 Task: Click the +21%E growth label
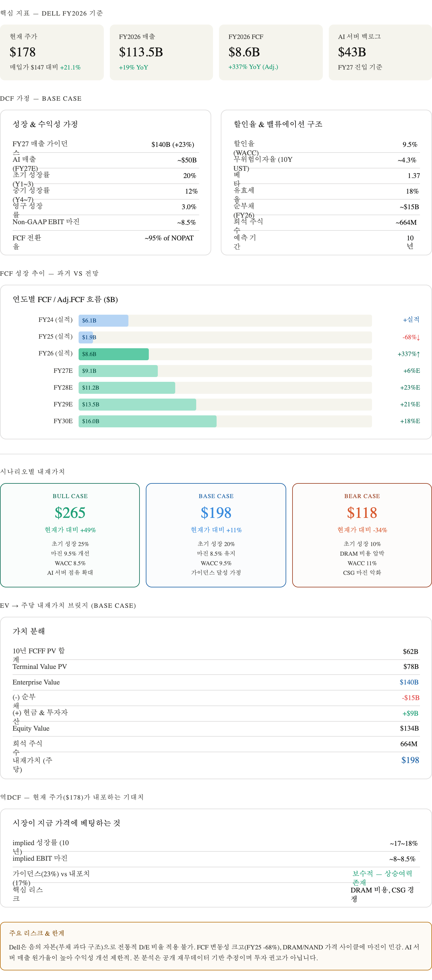click(410, 404)
